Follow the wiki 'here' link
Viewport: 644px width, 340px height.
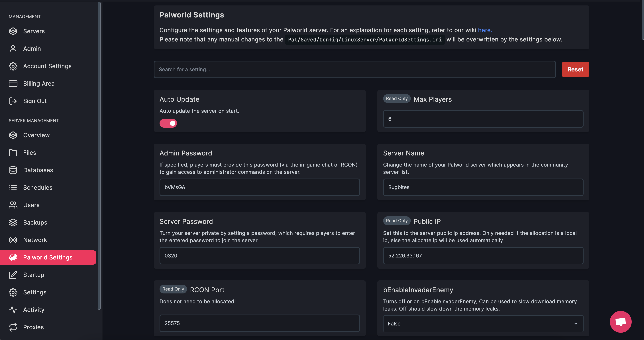[x=484, y=30]
